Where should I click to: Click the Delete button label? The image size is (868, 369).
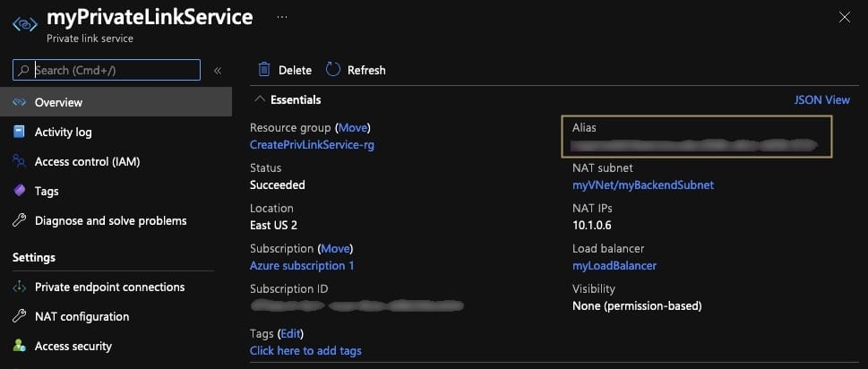295,70
